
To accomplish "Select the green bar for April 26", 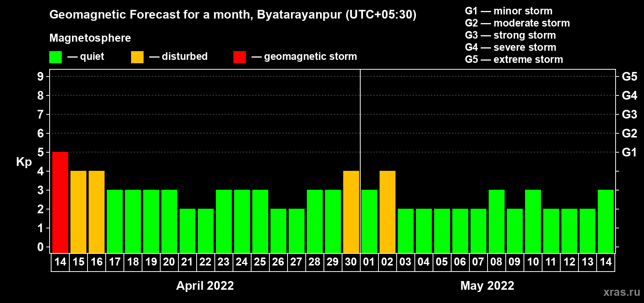I will coord(278,231).
